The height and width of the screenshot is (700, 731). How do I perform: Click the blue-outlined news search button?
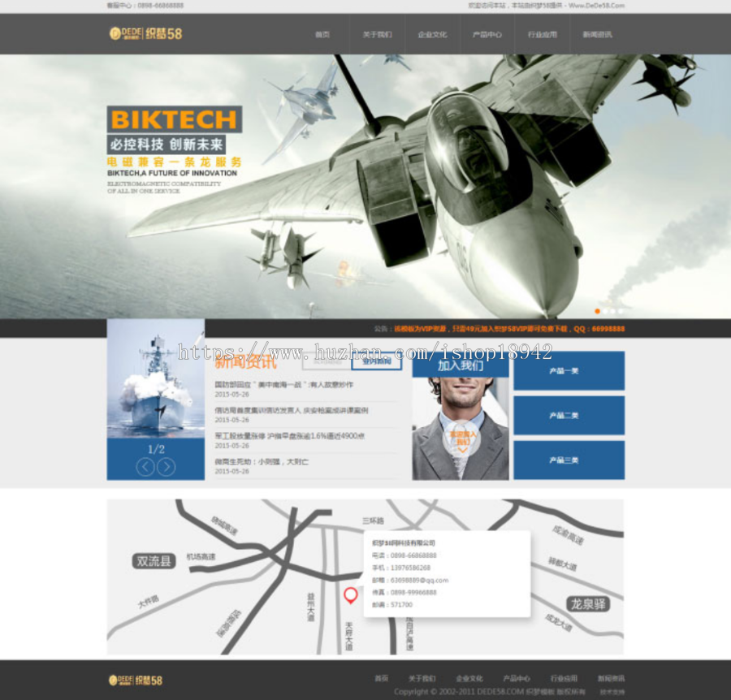coord(376,361)
